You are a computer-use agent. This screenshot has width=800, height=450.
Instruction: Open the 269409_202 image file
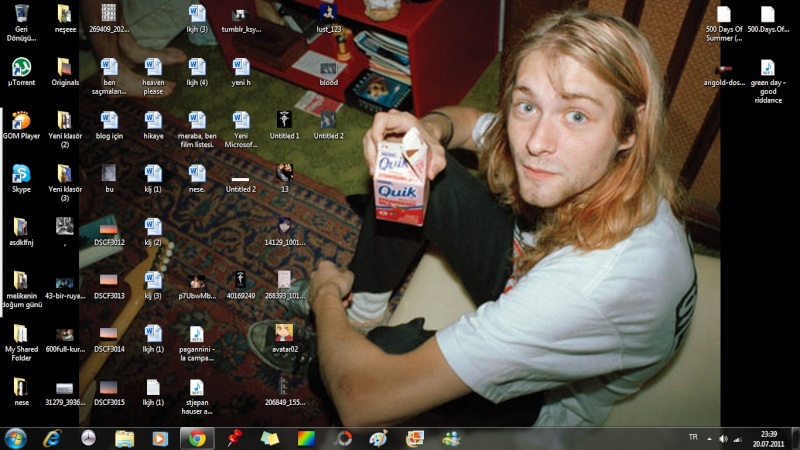pos(109,19)
